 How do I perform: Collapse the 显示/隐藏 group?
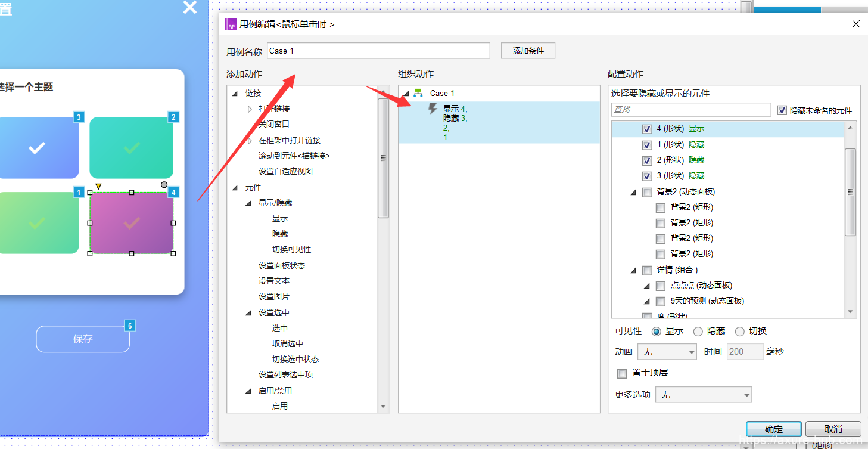point(248,203)
